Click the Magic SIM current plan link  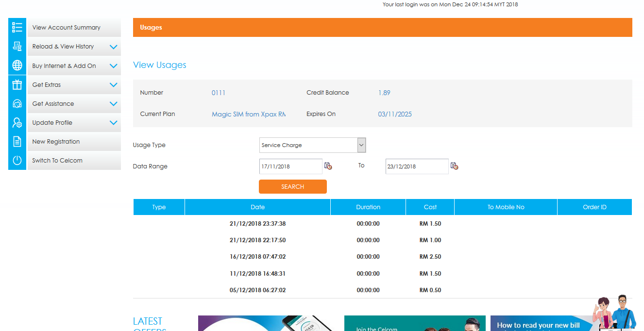248,115
